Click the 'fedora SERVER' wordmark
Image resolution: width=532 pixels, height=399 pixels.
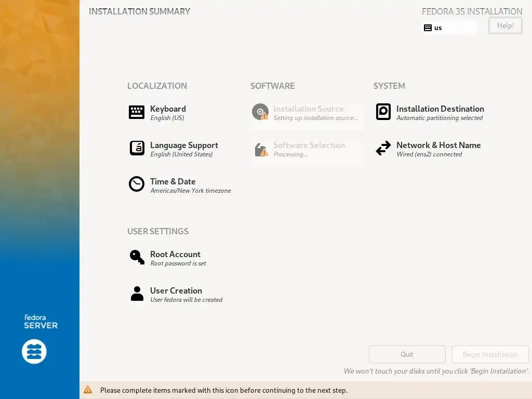[41, 322]
